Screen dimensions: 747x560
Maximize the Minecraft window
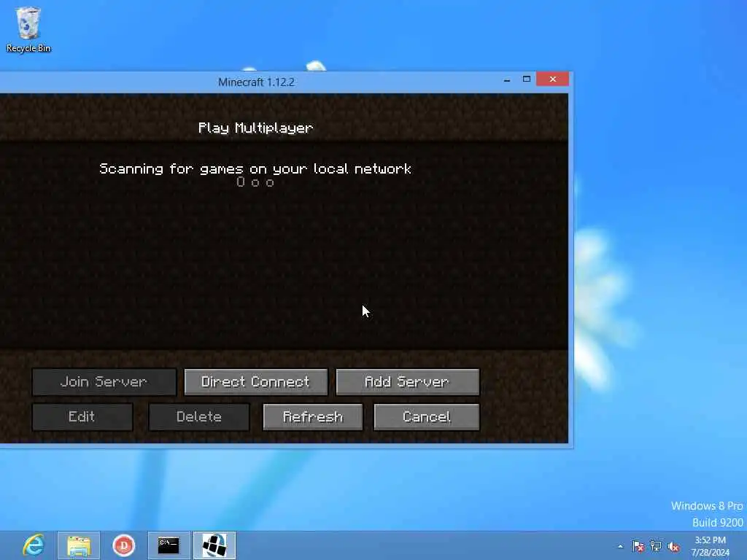tap(527, 79)
